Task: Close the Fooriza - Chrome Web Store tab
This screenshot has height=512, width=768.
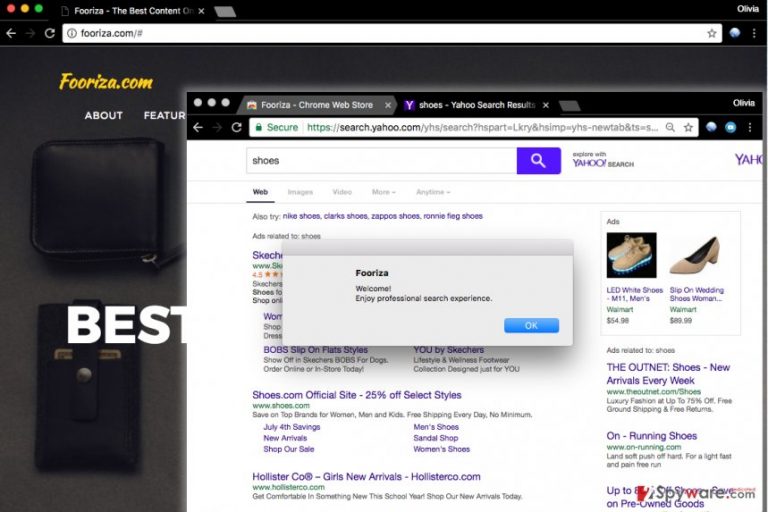Action: [x=388, y=105]
